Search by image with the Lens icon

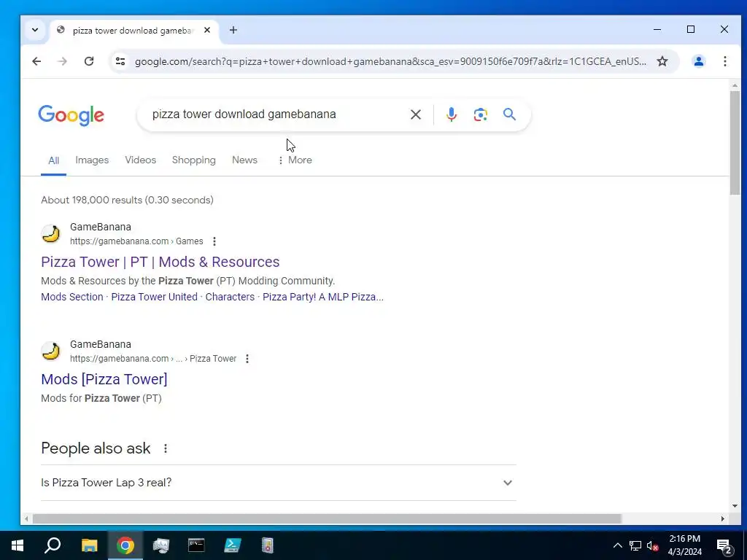480,114
